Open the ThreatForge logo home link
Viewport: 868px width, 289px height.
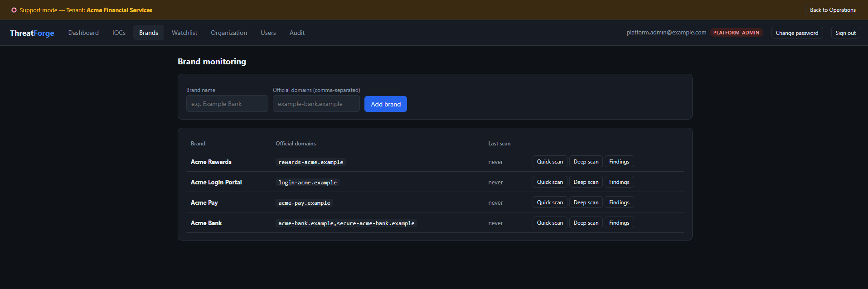[32, 33]
